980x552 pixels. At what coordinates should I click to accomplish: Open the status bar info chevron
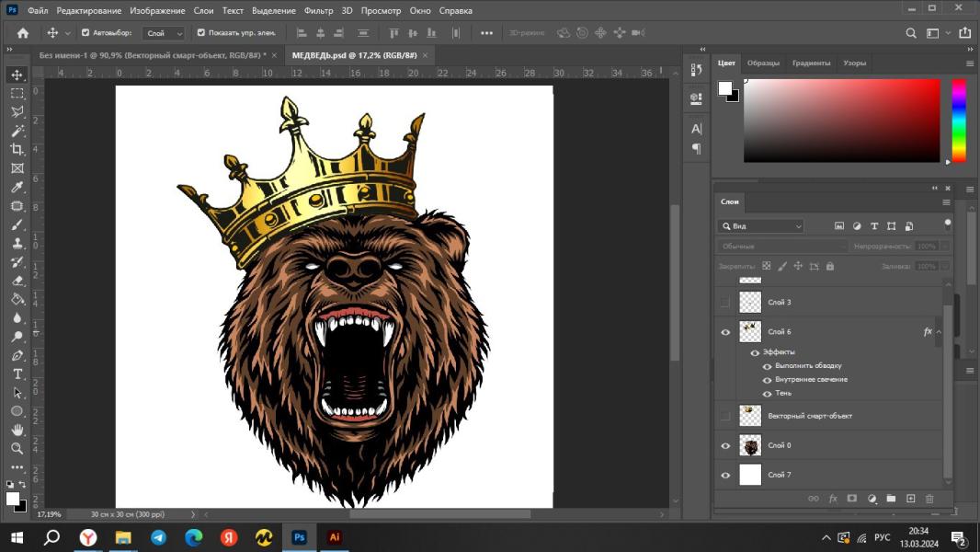click(192, 514)
